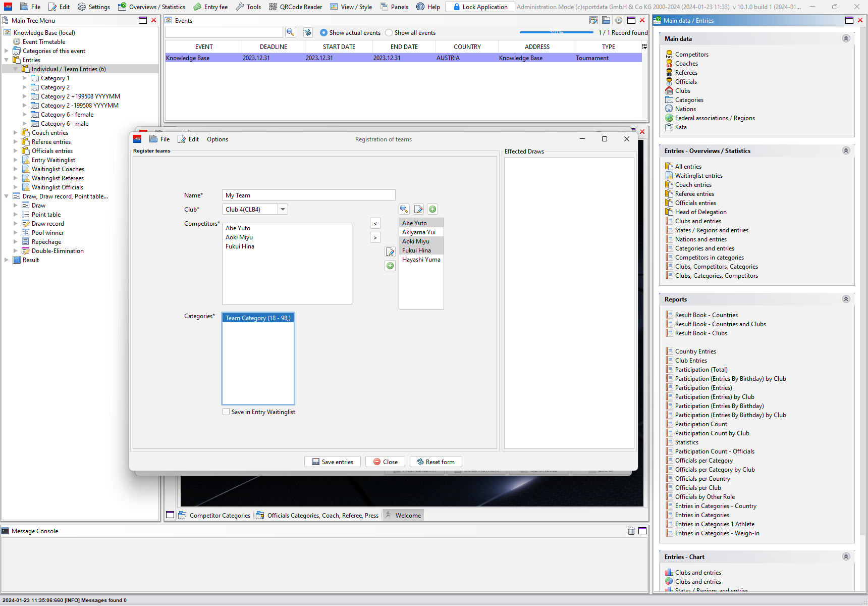
Task: Expand the Result tree node
Action: tap(7, 260)
